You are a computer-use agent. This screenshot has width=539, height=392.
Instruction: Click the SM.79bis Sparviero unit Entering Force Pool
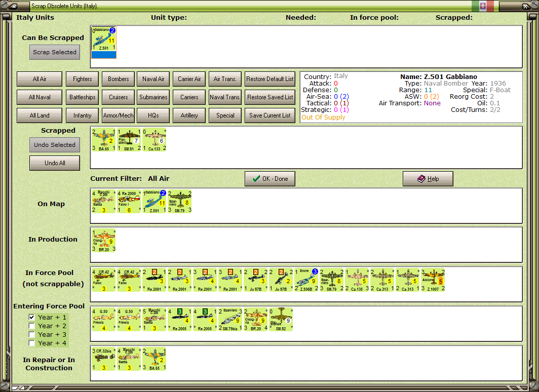[230, 319]
